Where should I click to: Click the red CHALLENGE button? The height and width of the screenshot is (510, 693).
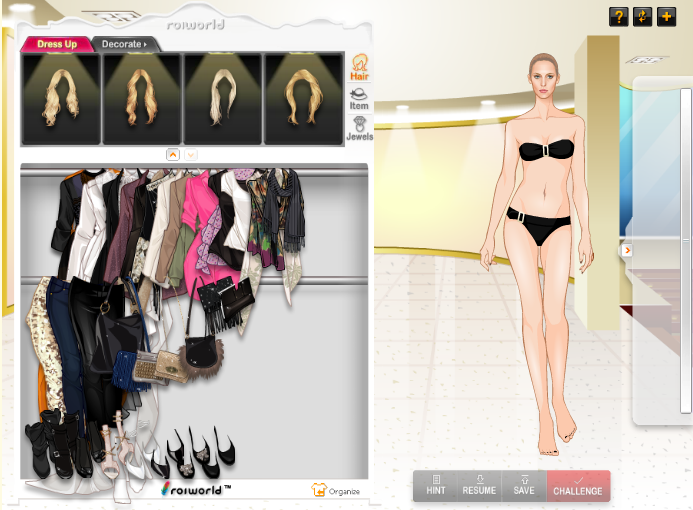[578, 486]
